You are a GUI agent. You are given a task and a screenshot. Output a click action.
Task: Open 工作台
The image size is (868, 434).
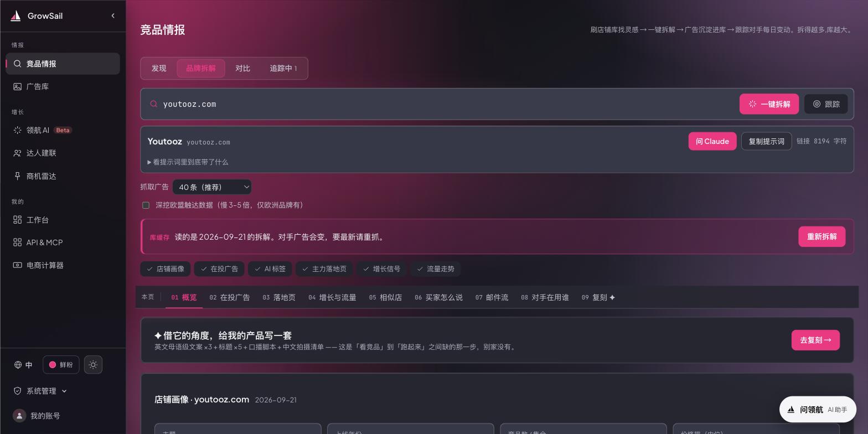pyautogui.click(x=63, y=220)
